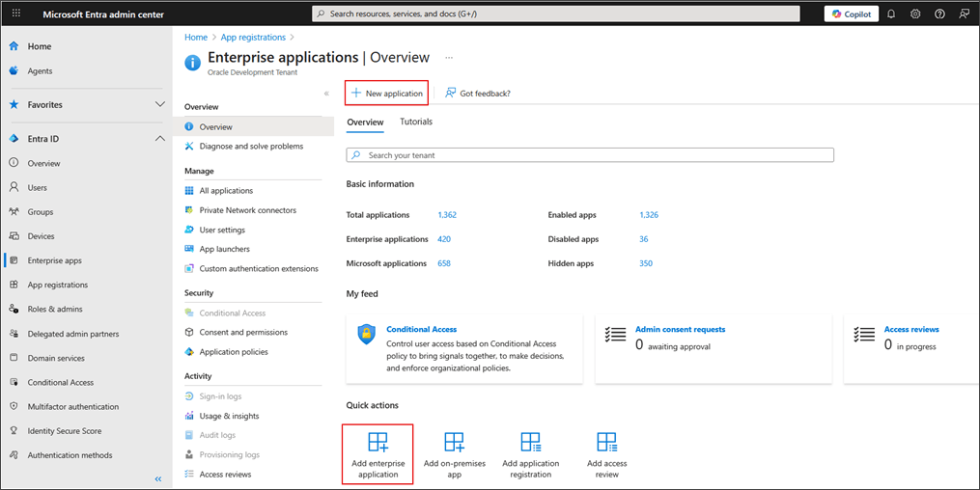Click total applications count 1,362
This screenshot has height=490, width=980.
coord(447,215)
